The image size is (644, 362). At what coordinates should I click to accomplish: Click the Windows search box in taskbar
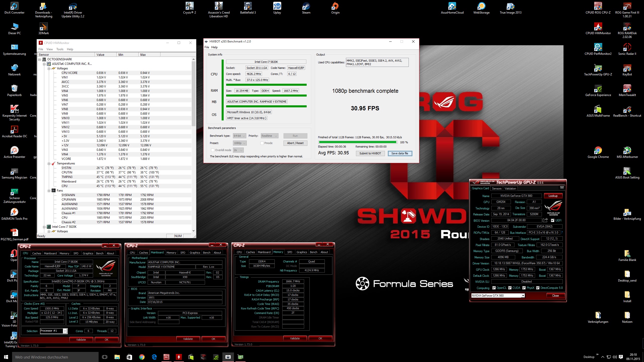tap(55, 357)
